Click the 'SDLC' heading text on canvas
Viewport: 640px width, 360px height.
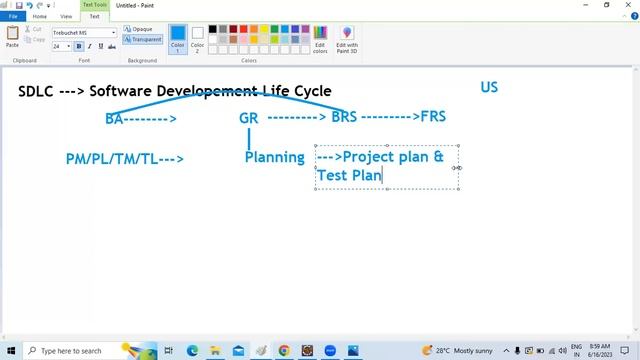pos(36,91)
